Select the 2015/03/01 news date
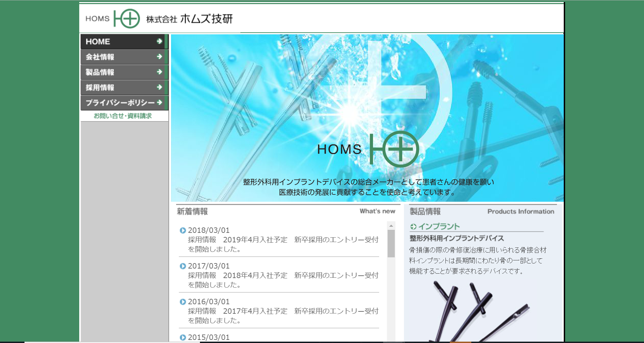This screenshot has width=644, height=343. pos(209,338)
